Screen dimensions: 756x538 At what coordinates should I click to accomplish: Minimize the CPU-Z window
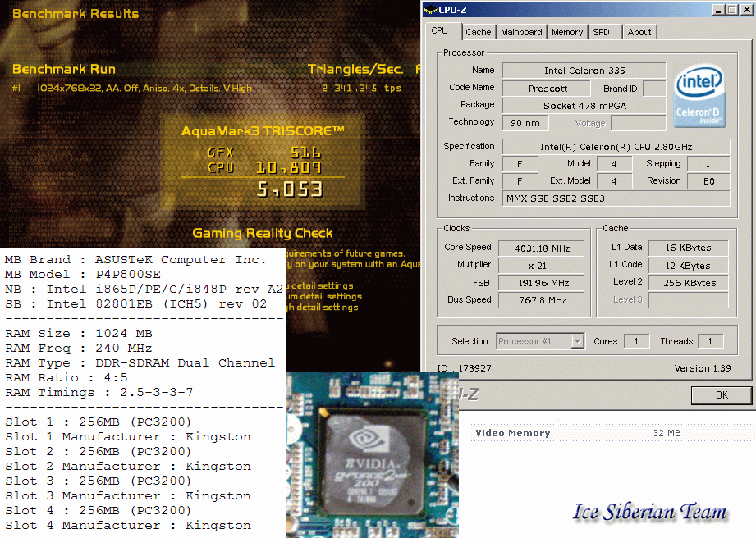(x=719, y=10)
